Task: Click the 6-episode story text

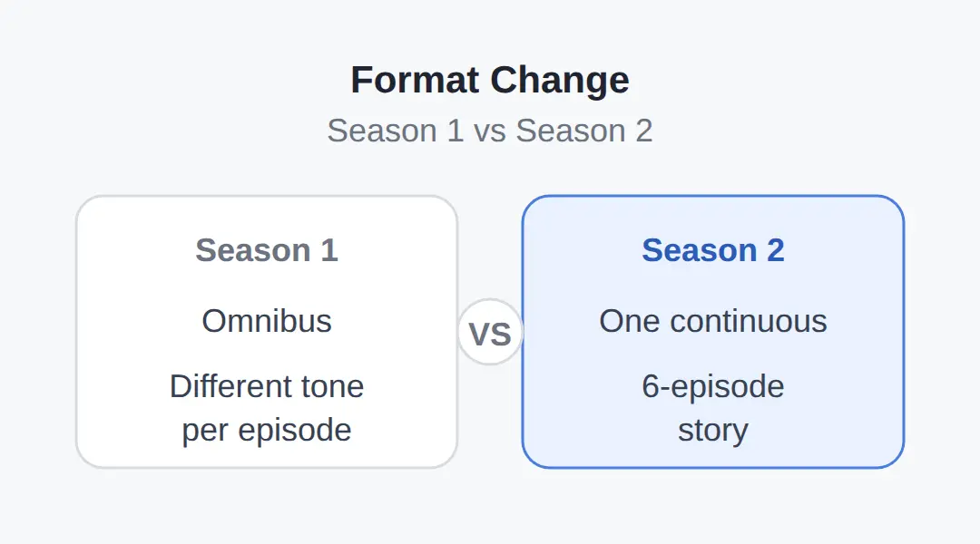Action: (x=713, y=408)
